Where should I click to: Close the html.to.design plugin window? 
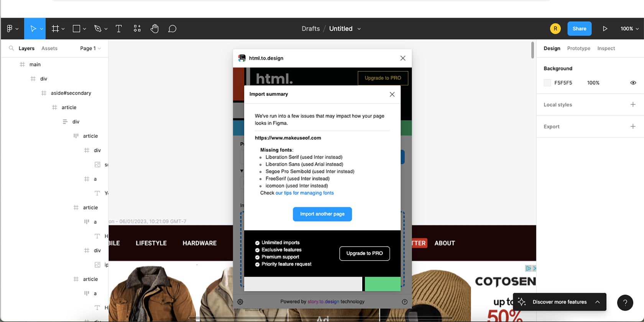pyautogui.click(x=403, y=58)
